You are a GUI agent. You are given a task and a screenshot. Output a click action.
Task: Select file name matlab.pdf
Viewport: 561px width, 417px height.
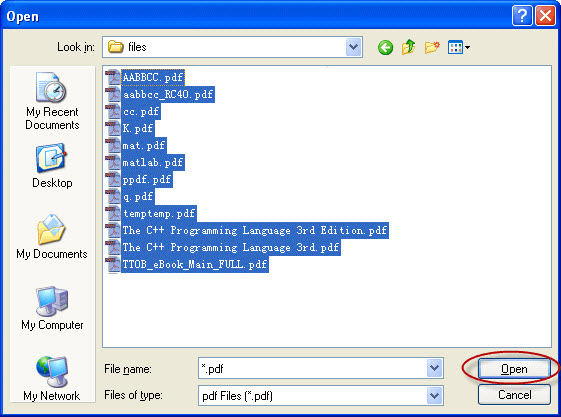[153, 162]
